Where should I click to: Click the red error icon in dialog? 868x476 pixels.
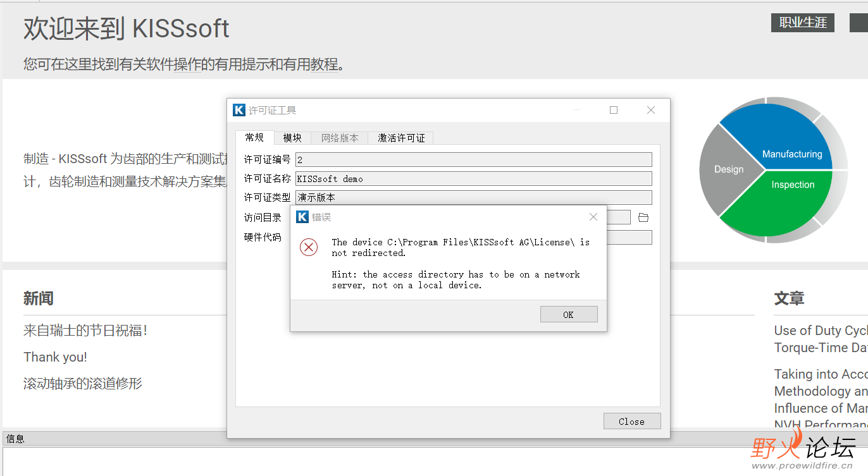(309, 247)
